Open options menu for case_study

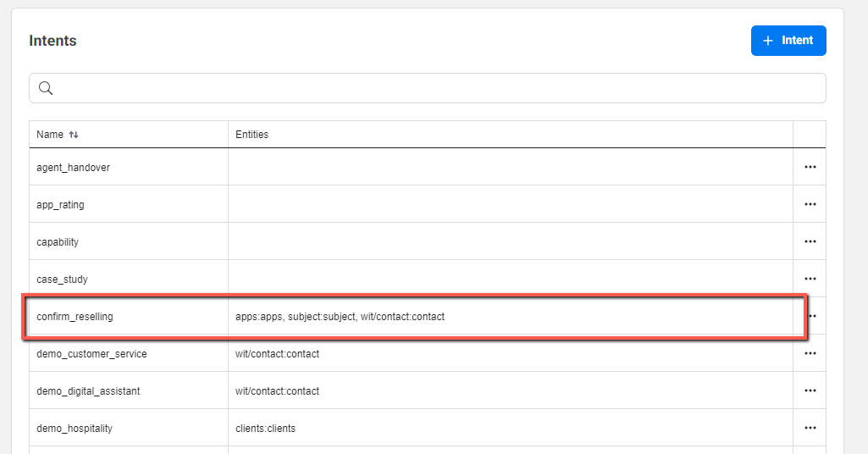(810, 279)
